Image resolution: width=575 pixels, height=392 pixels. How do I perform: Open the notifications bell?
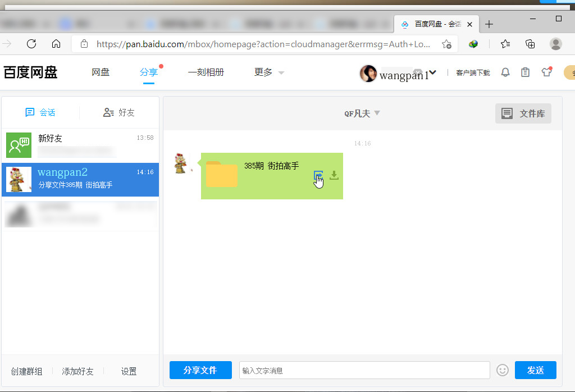[x=505, y=72]
